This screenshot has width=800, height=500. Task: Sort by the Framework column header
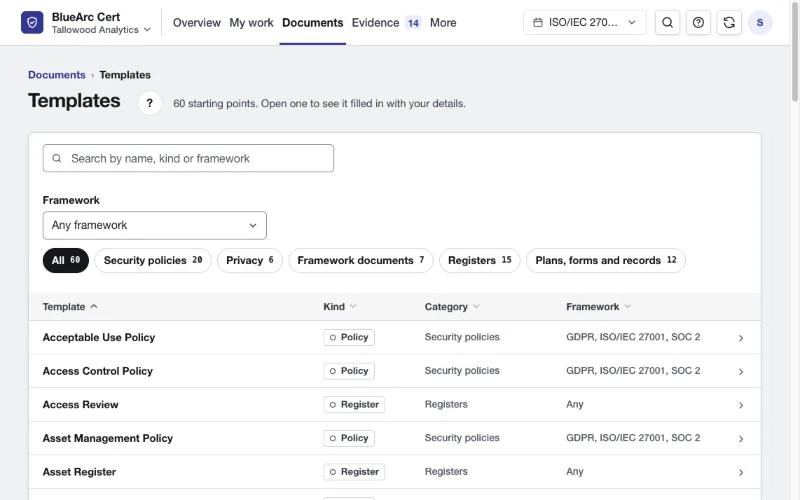[598, 307]
